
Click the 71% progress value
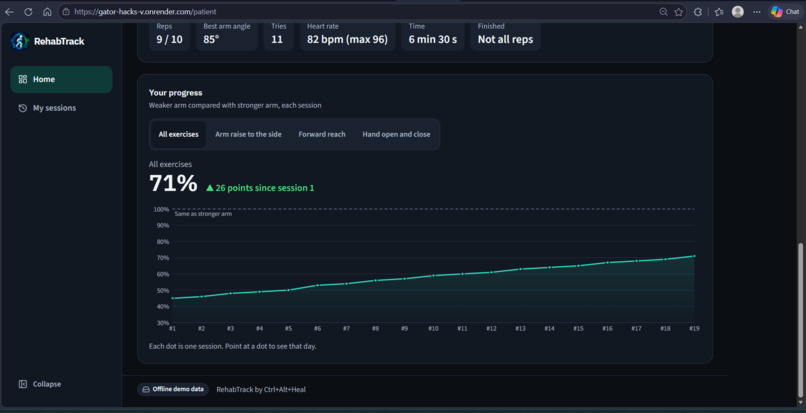point(173,184)
